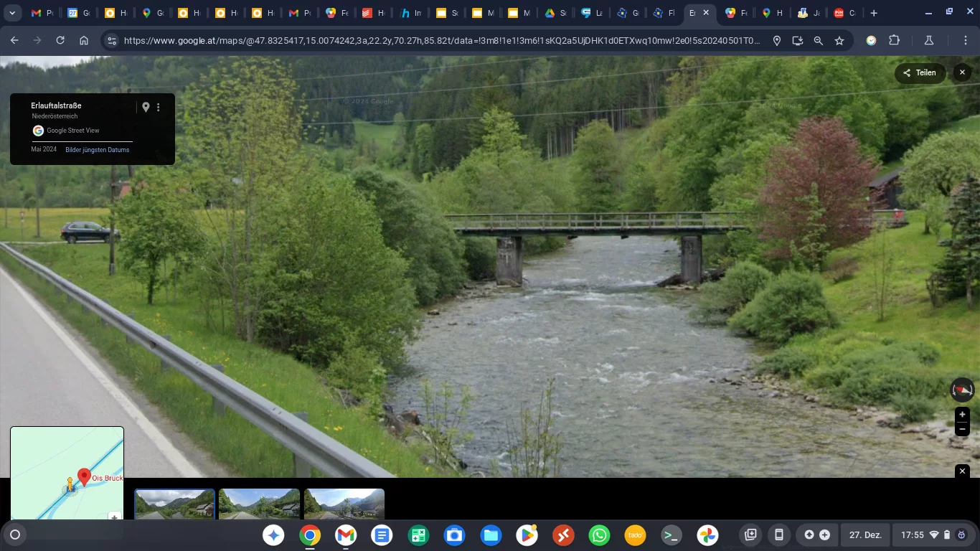
Task: Select the second Street View thumbnail
Action: (259, 504)
